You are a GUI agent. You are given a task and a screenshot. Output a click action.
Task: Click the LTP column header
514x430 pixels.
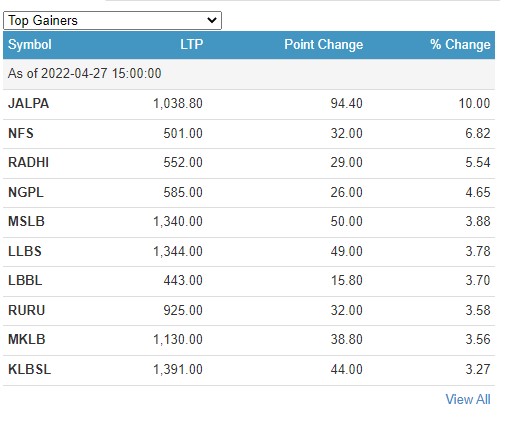click(x=191, y=44)
